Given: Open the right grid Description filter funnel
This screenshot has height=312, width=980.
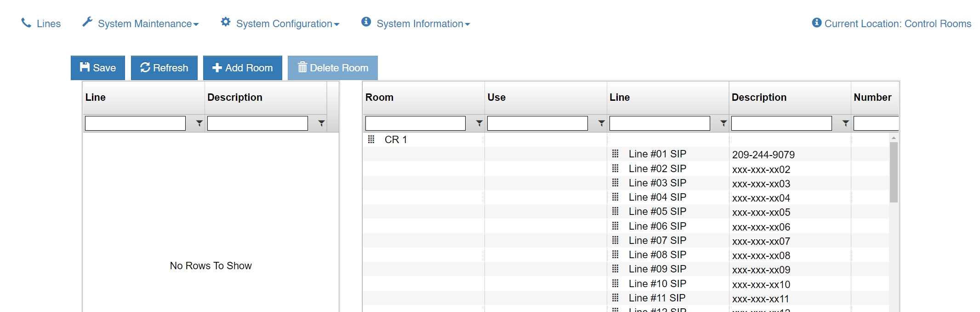Looking at the screenshot, I should pyautogui.click(x=845, y=123).
